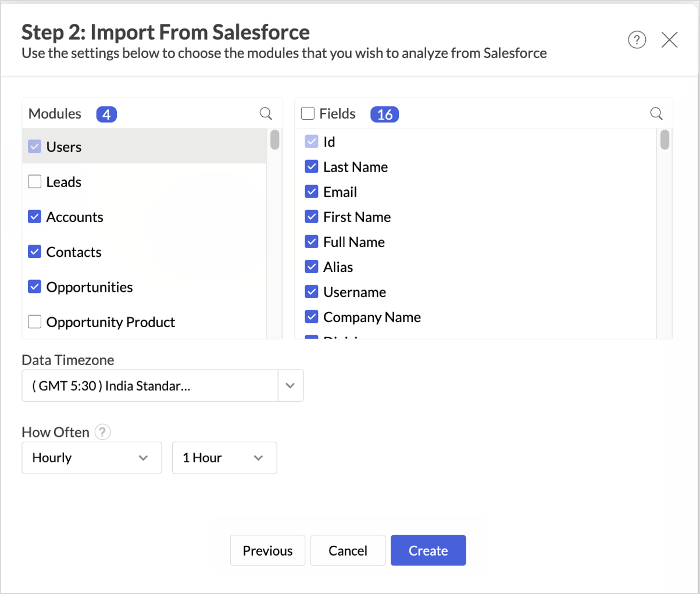Click the Alias field label
700x594 pixels.
tap(338, 267)
